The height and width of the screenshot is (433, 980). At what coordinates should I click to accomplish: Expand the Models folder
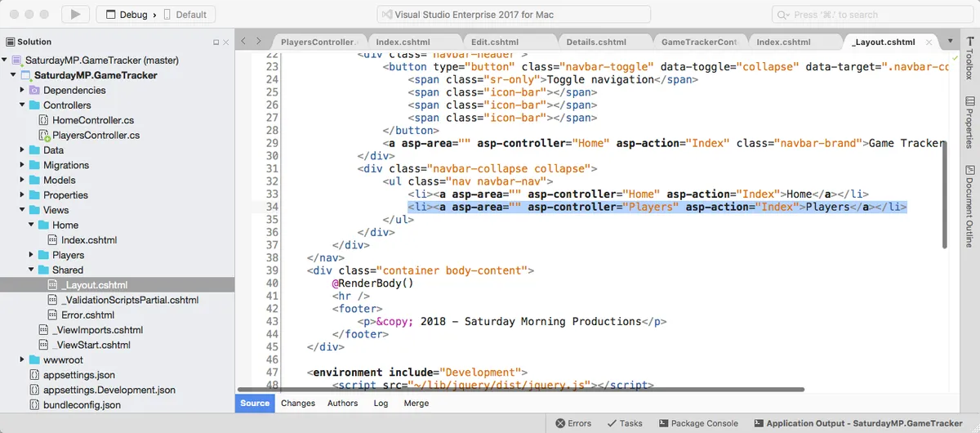[x=22, y=180]
